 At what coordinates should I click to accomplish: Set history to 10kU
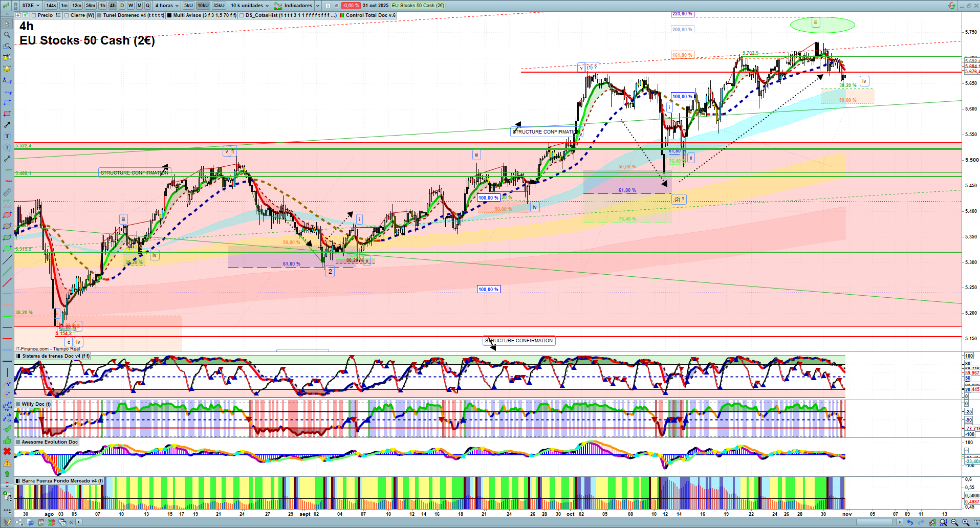[203, 6]
